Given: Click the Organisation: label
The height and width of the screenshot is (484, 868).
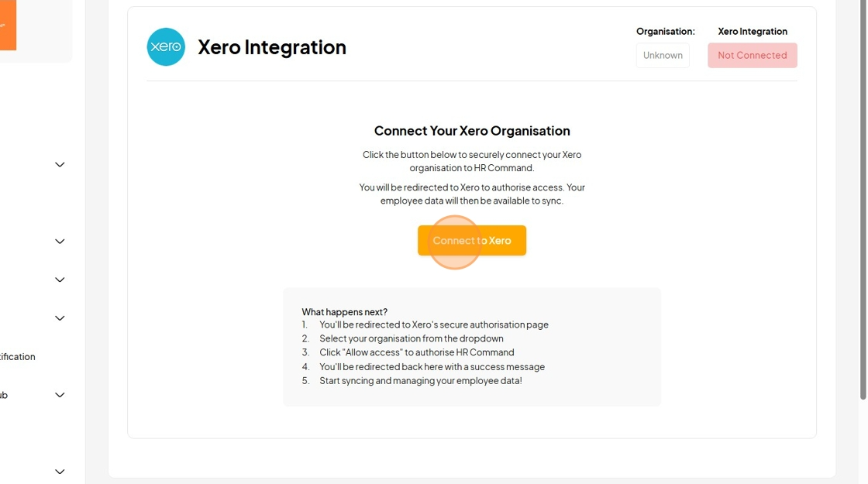Looking at the screenshot, I should 666,32.
